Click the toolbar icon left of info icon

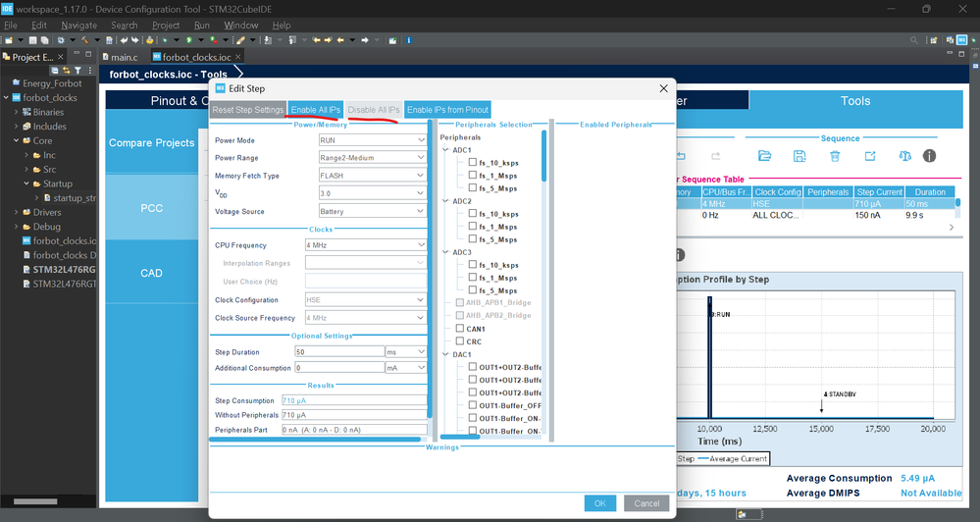tap(392, 40)
